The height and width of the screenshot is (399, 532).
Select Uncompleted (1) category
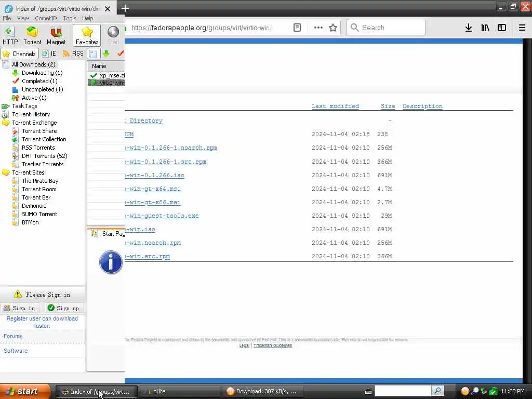click(x=43, y=89)
